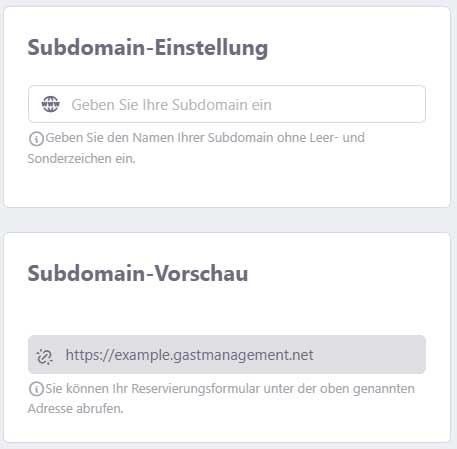Click the placeholder text 'Geben Sie Ihre Subdomain ein'
The image size is (457, 449).
tap(171, 105)
